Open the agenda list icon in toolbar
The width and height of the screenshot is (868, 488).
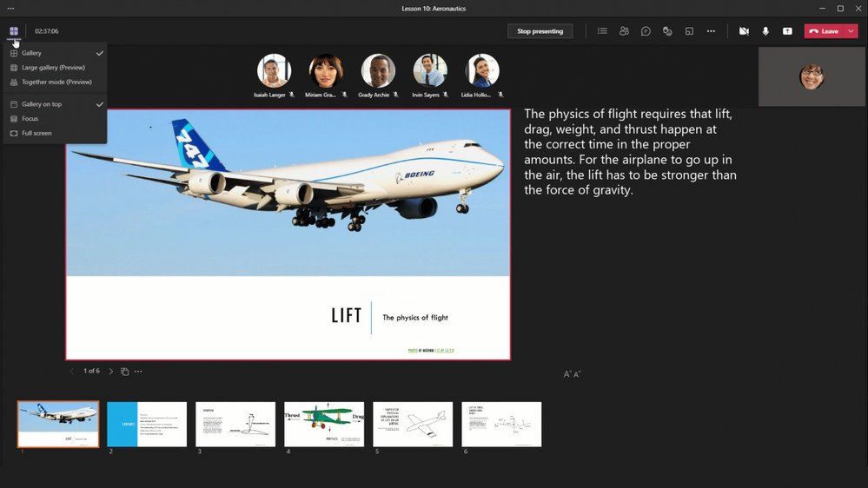tap(602, 31)
